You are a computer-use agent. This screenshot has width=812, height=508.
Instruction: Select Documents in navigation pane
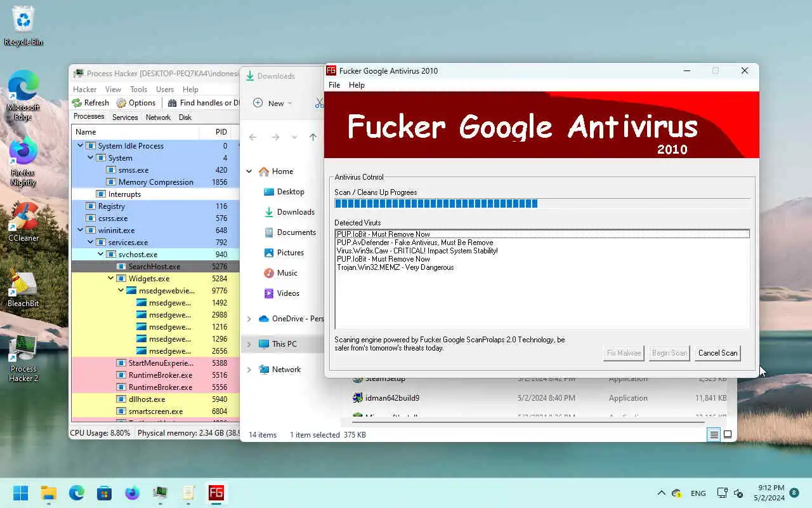(296, 232)
